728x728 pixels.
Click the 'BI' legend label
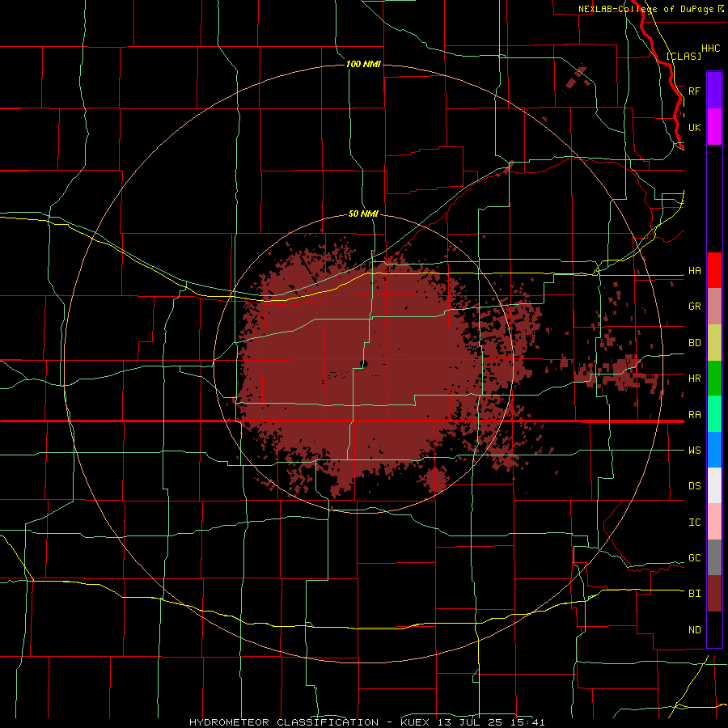[x=695, y=594]
